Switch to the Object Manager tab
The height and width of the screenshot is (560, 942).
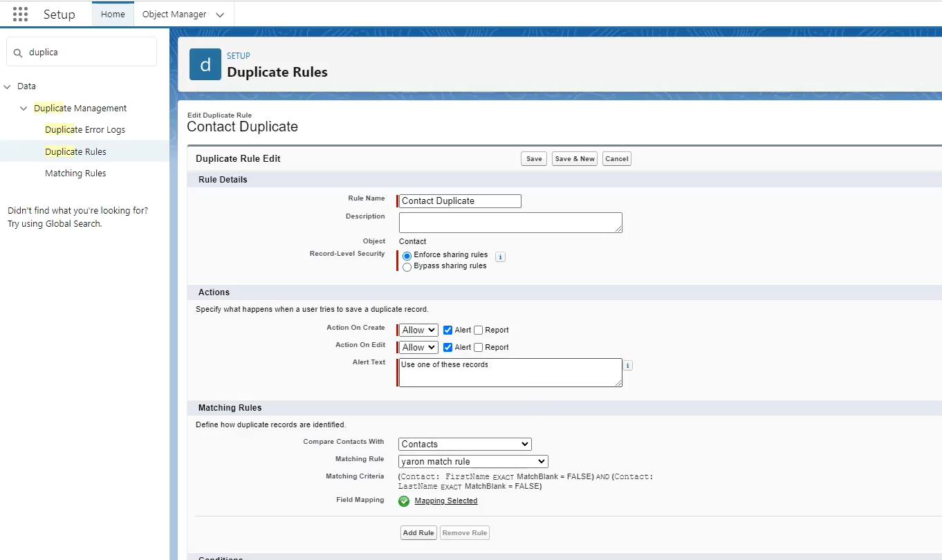[x=174, y=14]
